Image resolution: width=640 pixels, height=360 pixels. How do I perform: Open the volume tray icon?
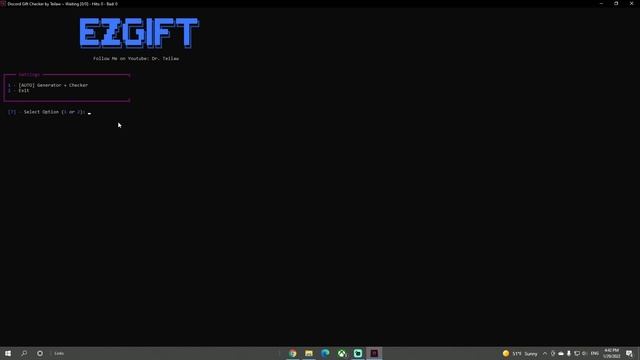tap(584, 353)
